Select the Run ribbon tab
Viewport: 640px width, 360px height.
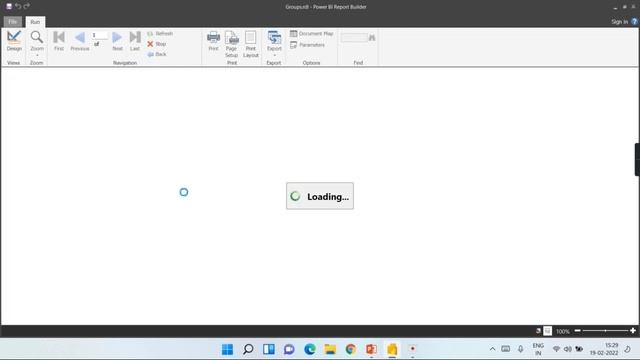(35, 22)
